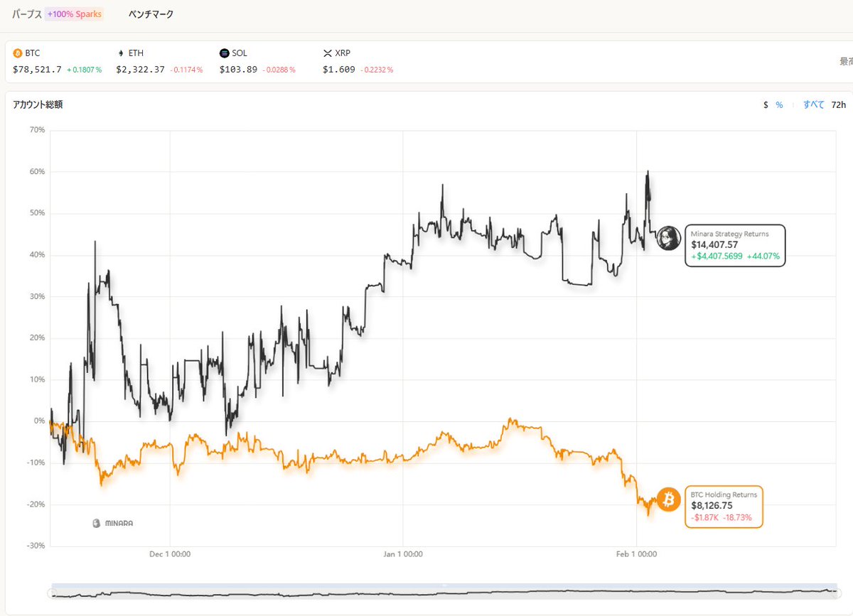Open the ベンチマーク tab

coord(151,14)
